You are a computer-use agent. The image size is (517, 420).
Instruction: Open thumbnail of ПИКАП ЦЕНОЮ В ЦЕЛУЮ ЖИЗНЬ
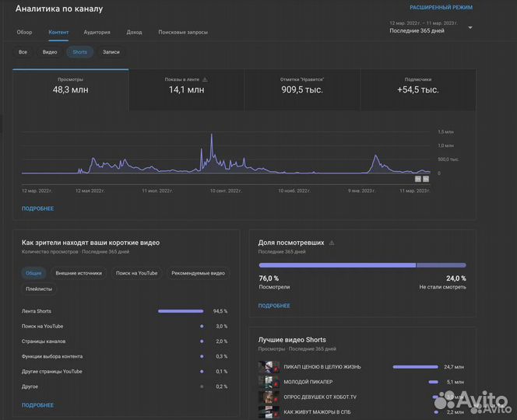pos(269,366)
